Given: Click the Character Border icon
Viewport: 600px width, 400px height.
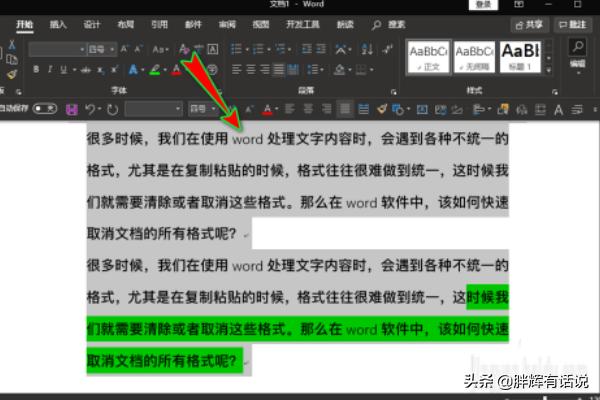Looking at the screenshot, I should 213,49.
